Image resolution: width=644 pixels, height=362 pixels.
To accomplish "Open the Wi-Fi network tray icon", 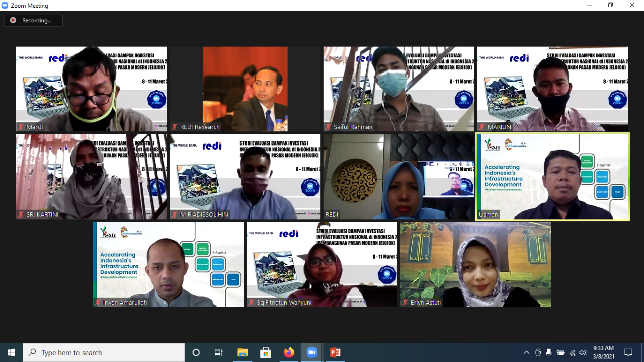I will (x=572, y=352).
